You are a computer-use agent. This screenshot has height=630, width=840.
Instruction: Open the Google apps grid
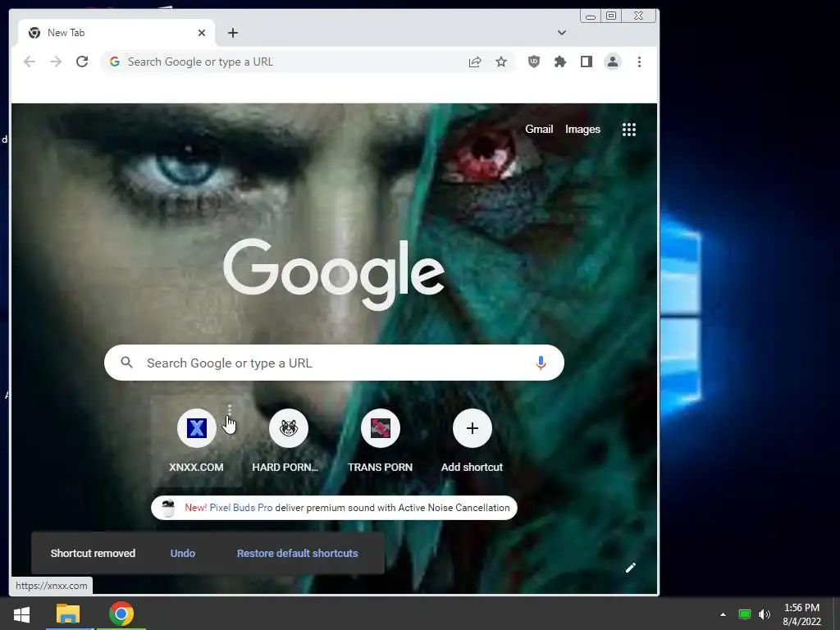[629, 129]
